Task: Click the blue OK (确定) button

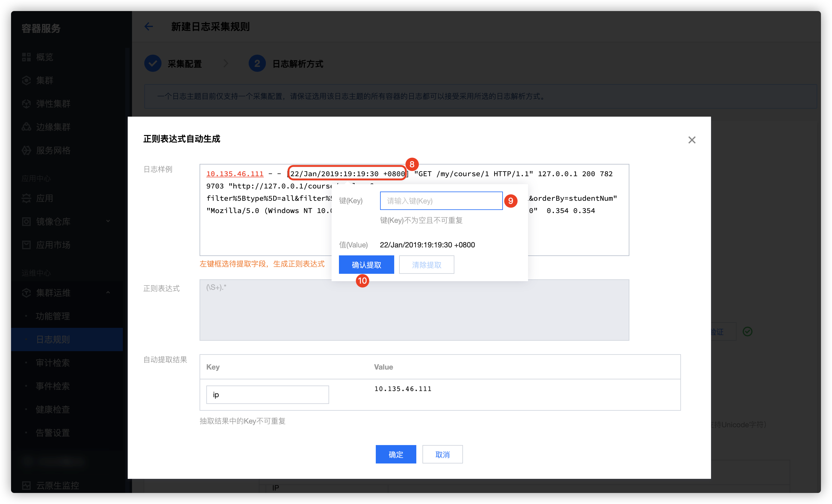Action: pos(395,454)
